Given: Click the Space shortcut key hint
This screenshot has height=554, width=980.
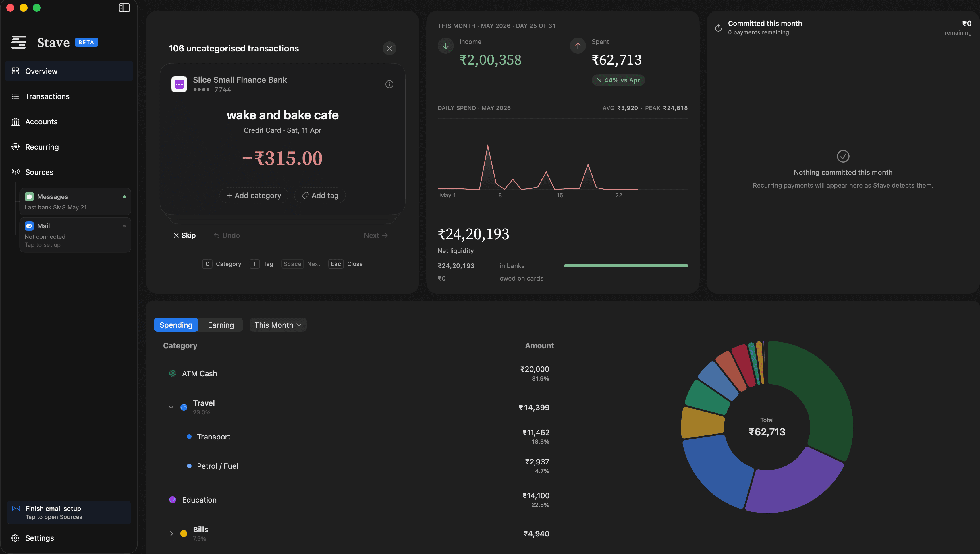Looking at the screenshot, I should coord(292,264).
